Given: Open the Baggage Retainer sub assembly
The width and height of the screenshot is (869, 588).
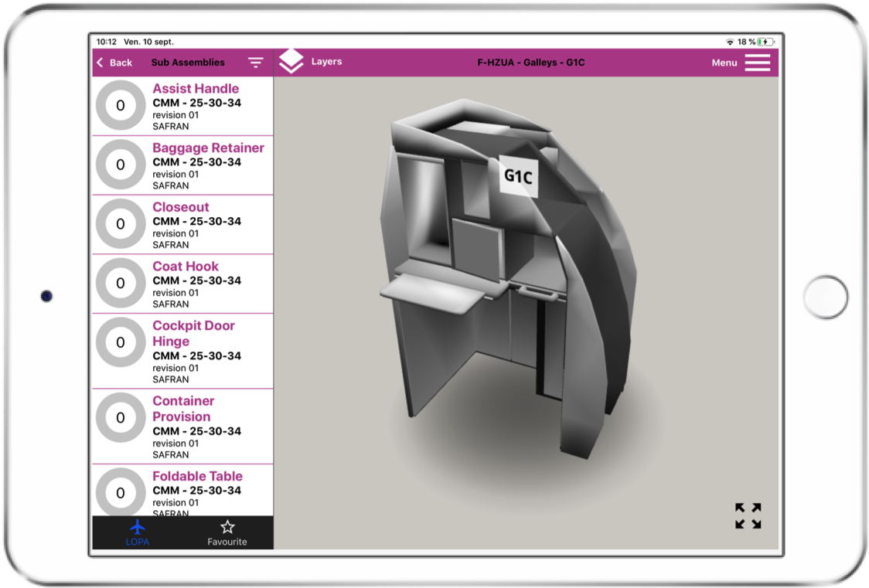Looking at the screenshot, I should point(208,148).
